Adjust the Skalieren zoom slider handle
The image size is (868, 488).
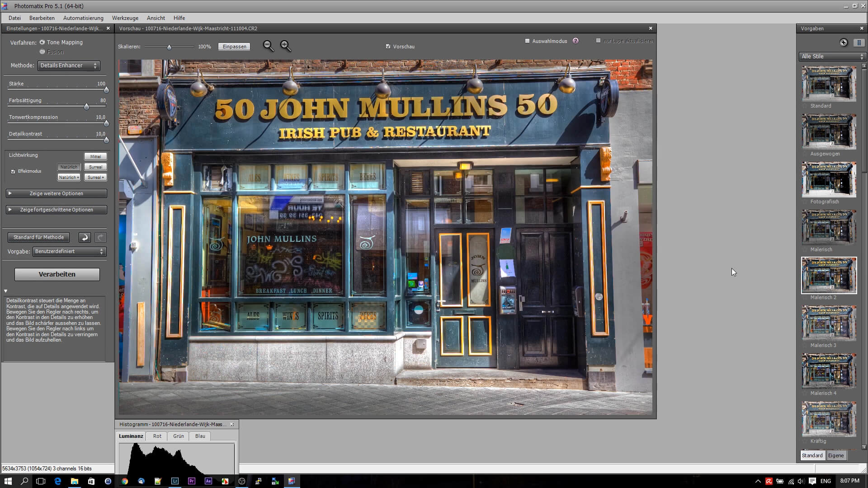point(170,47)
